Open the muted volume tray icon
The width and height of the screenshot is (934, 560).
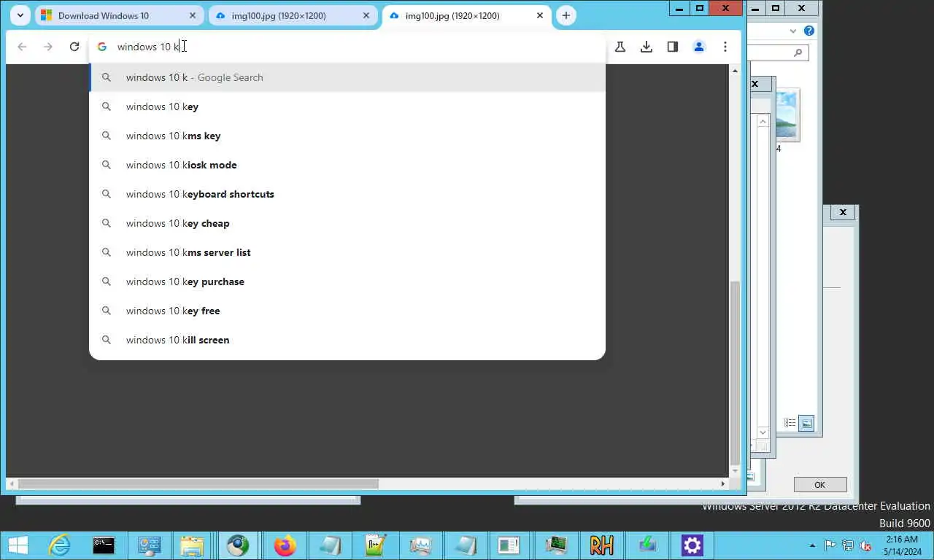point(865,545)
